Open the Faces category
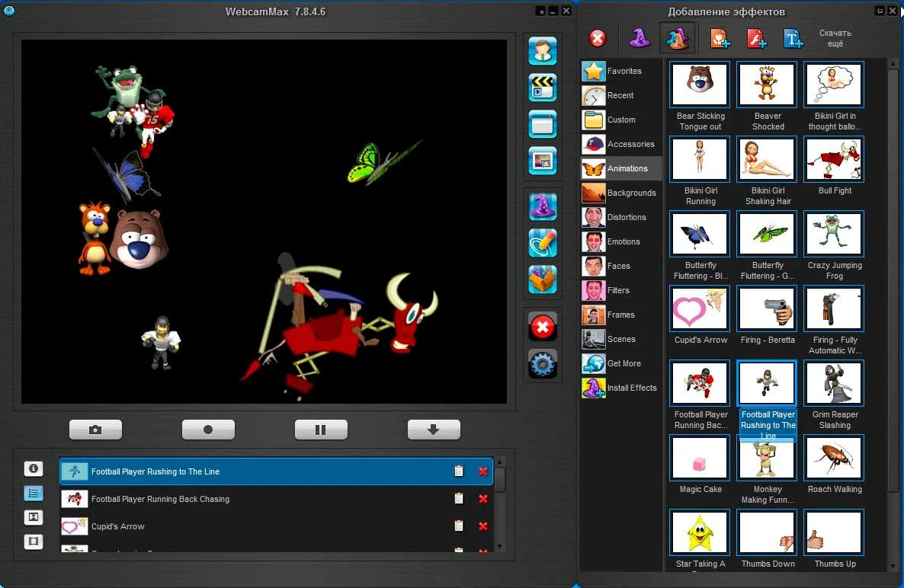Screen dimensions: 904x588 [621, 266]
